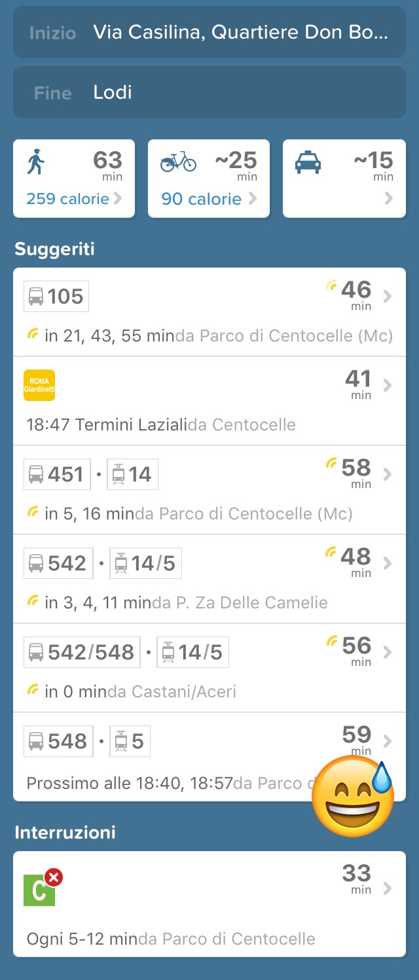The width and height of the screenshot is (419, 980).
Task: Open the 33 min Metro C chevron
Action: pos(388,888)
